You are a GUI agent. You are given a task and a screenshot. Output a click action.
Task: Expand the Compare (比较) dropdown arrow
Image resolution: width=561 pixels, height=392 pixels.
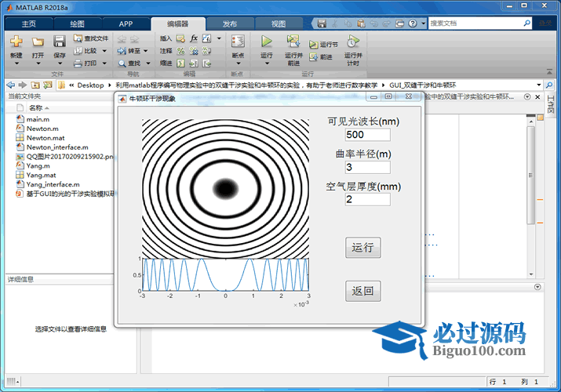[104, 51]
